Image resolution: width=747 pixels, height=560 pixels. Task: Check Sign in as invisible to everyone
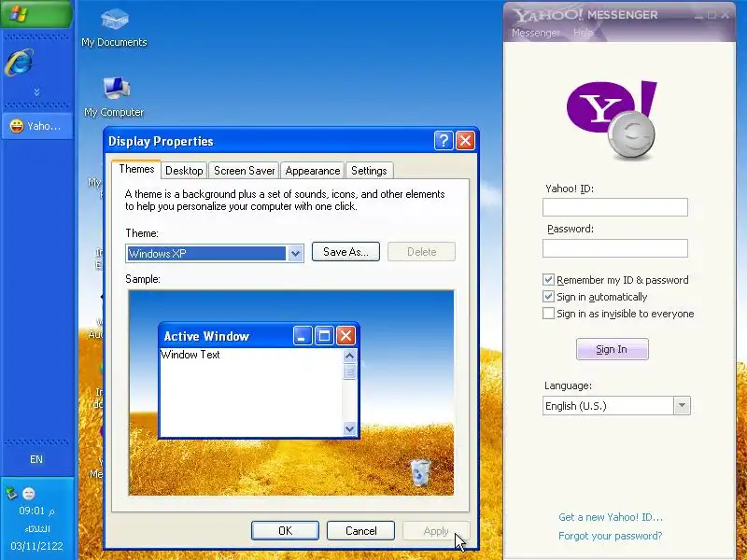(x=548, y=314)
